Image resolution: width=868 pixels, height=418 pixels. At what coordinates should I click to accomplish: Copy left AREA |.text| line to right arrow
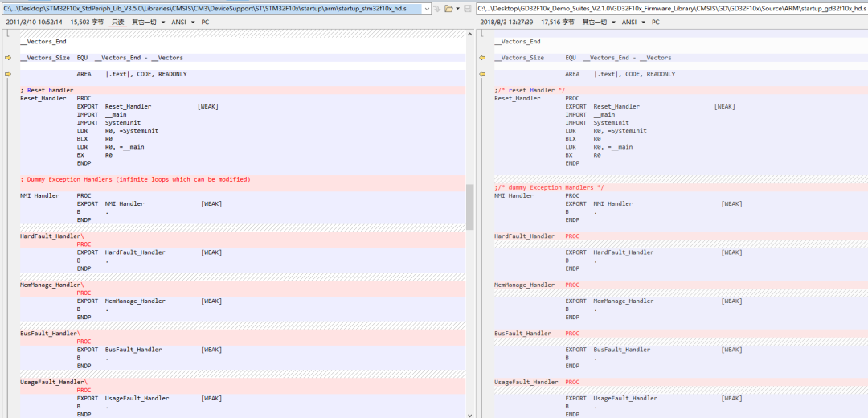(8, 74)
